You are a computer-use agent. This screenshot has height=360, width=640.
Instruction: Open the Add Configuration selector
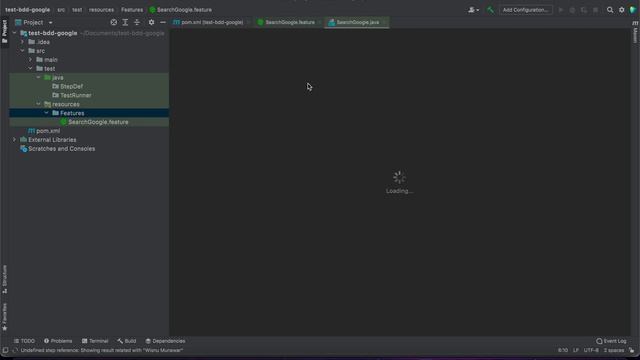coord(525,10)
